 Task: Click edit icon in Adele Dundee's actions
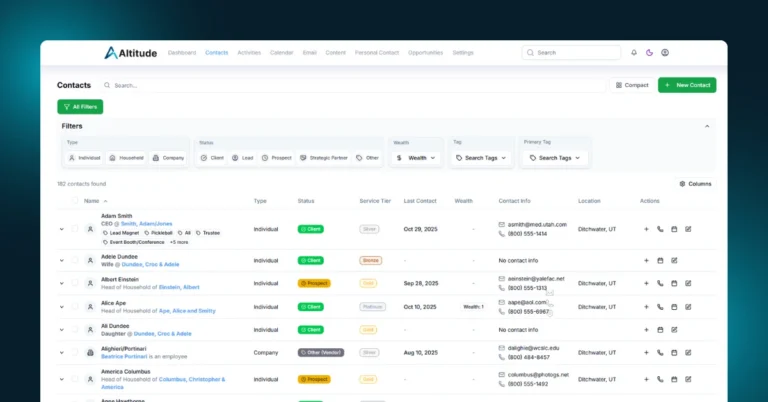click(x=688, y=260)
